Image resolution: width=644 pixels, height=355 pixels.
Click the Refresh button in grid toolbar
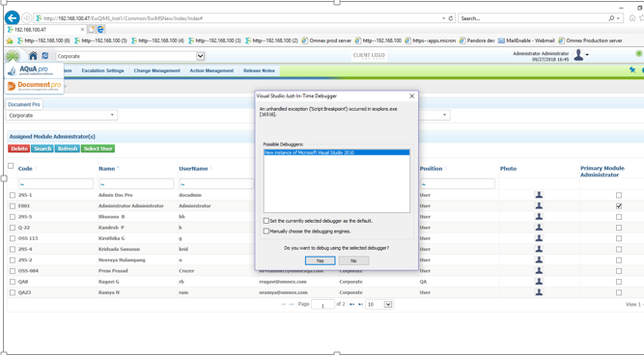pyautogui.click(x=68, y=149)
